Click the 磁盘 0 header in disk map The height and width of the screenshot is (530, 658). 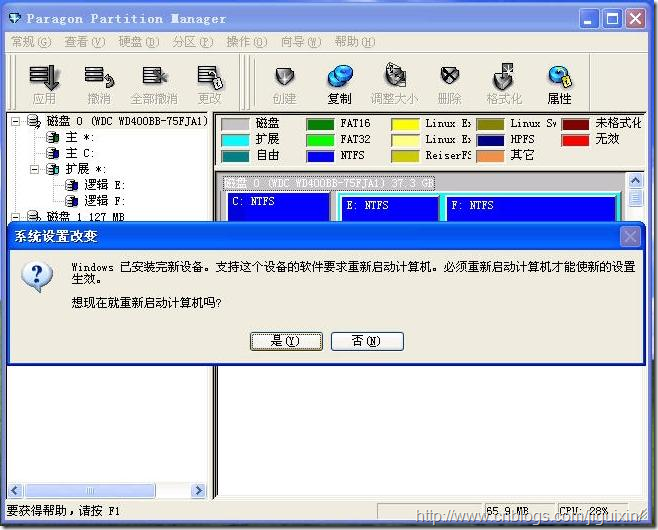[329, 183]
